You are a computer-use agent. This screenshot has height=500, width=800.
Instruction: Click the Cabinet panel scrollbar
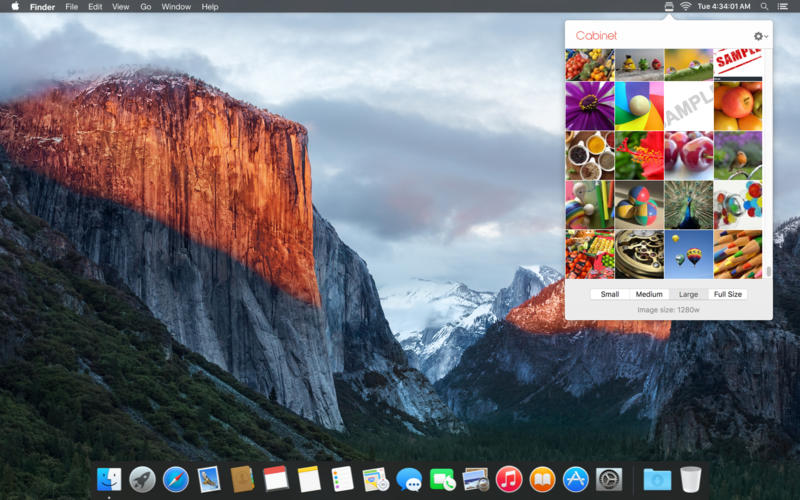pyautogui.click(x=769, y=271)
